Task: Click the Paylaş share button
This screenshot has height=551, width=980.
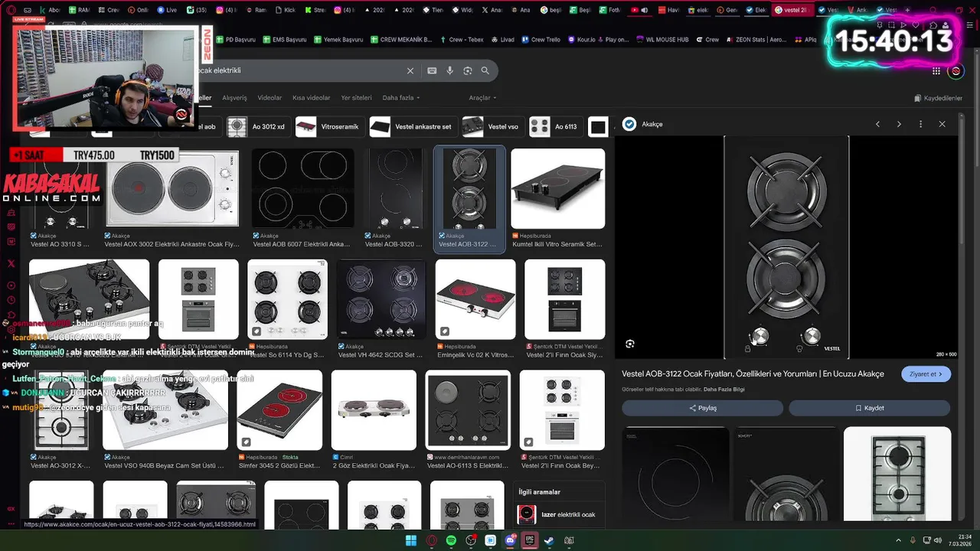Action: (703, 408)
